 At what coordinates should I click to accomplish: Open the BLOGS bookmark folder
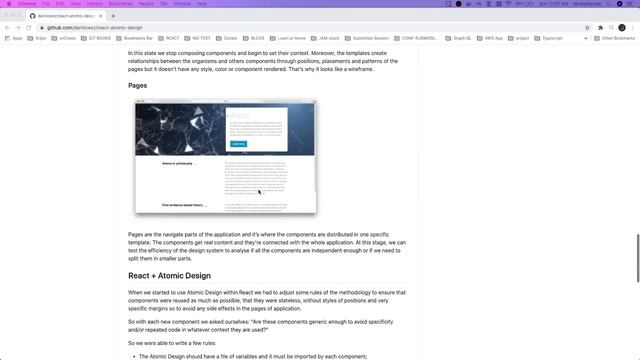tap(253, 38)
